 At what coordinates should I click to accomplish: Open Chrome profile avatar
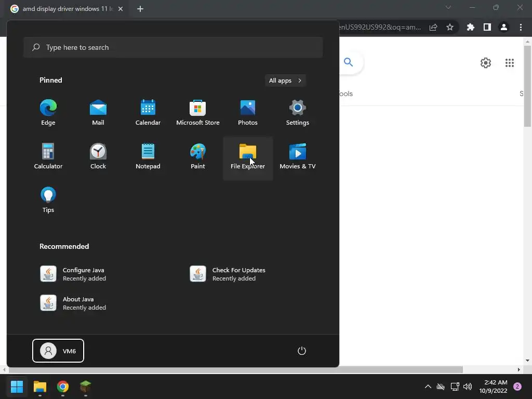[504, 27]
